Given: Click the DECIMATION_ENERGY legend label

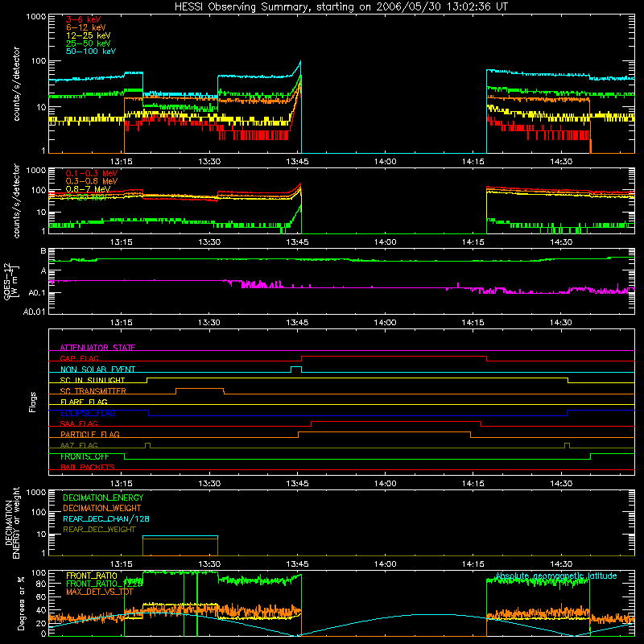Looking at the screenshot, I should click(x=103, y=497).
